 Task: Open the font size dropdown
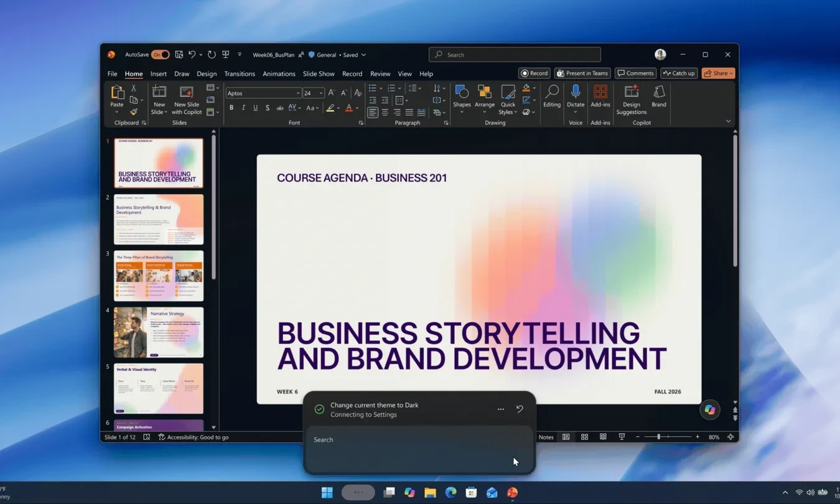(321, 93)
